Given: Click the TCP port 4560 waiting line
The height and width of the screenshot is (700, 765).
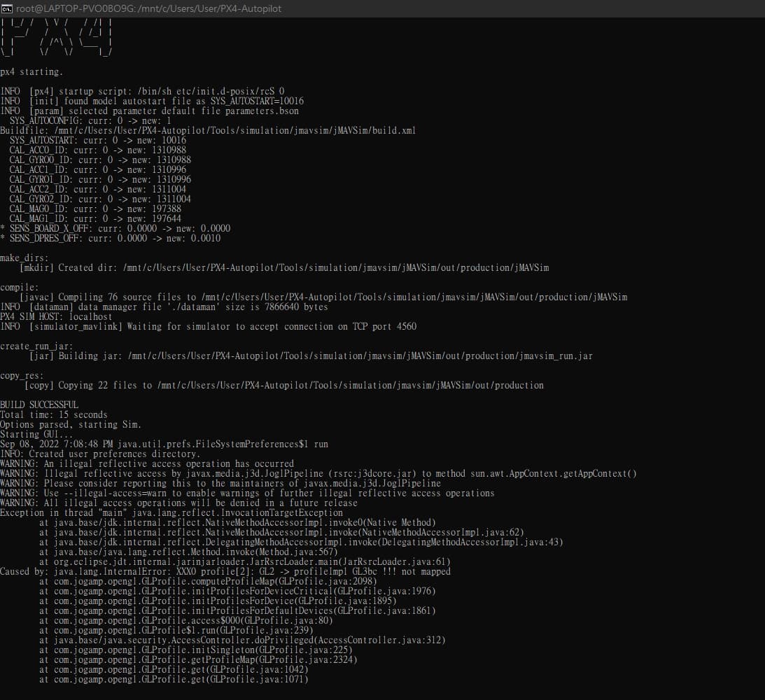Looking at the screenshot, I should 209,326.
